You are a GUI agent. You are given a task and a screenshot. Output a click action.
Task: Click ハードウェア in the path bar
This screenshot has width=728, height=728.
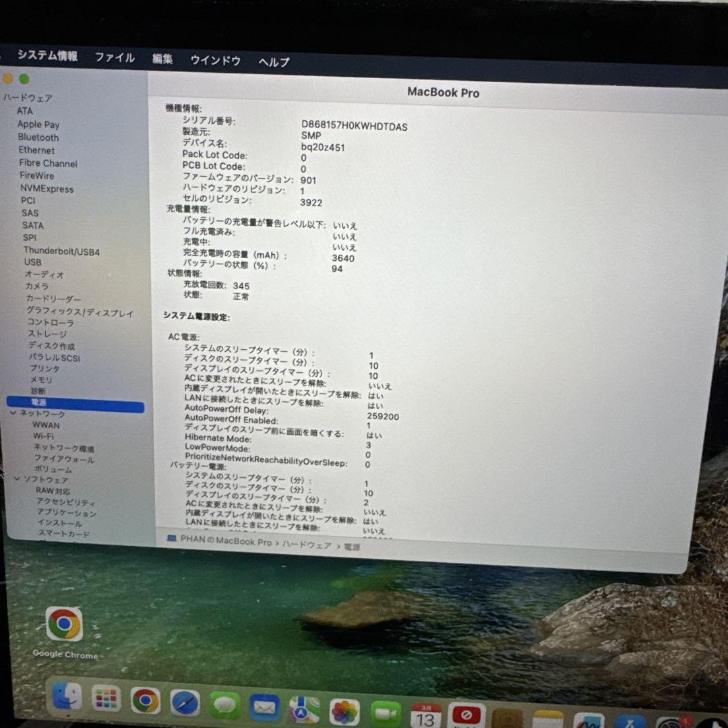point(307,545)
